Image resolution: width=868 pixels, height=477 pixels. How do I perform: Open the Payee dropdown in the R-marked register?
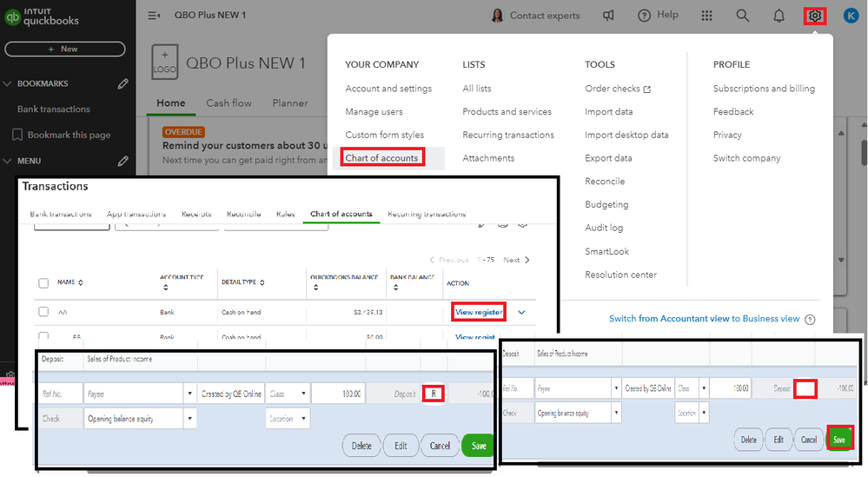tap(189, 394)
